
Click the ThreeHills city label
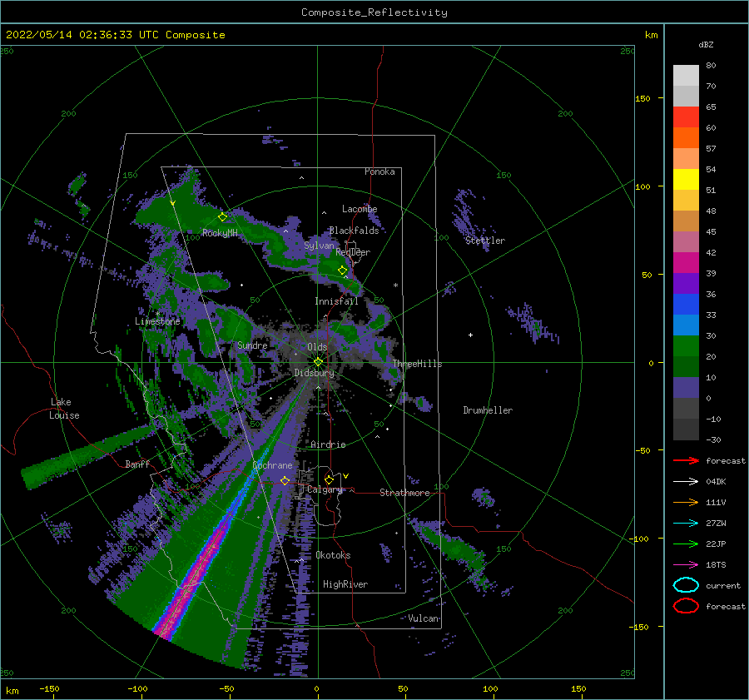point(418,364)
